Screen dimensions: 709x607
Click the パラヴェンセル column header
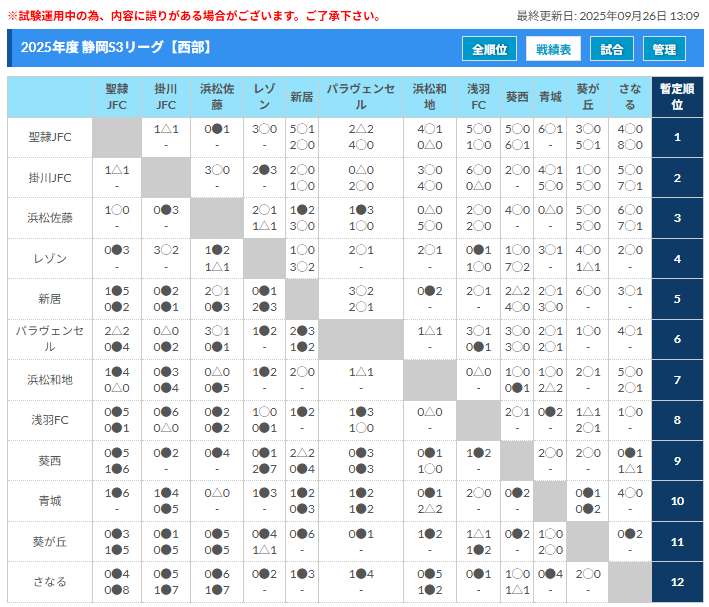361,97
